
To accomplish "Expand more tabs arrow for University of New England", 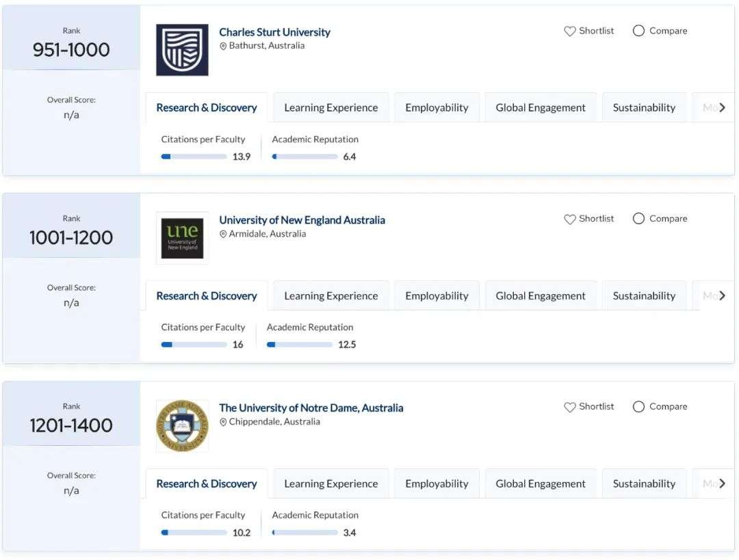I will pyautogui.click(x=722, y=296).
